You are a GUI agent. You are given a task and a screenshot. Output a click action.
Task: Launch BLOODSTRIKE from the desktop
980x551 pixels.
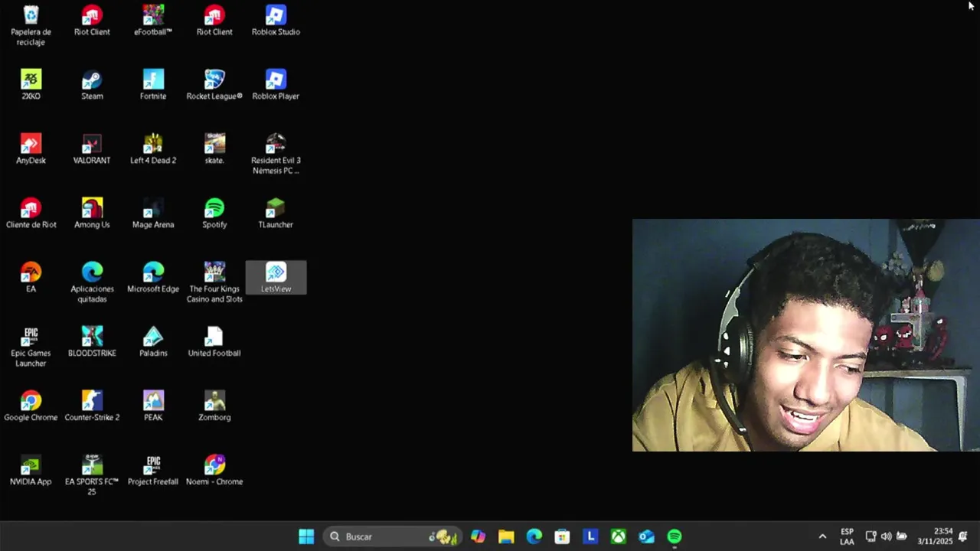[92, 342]
